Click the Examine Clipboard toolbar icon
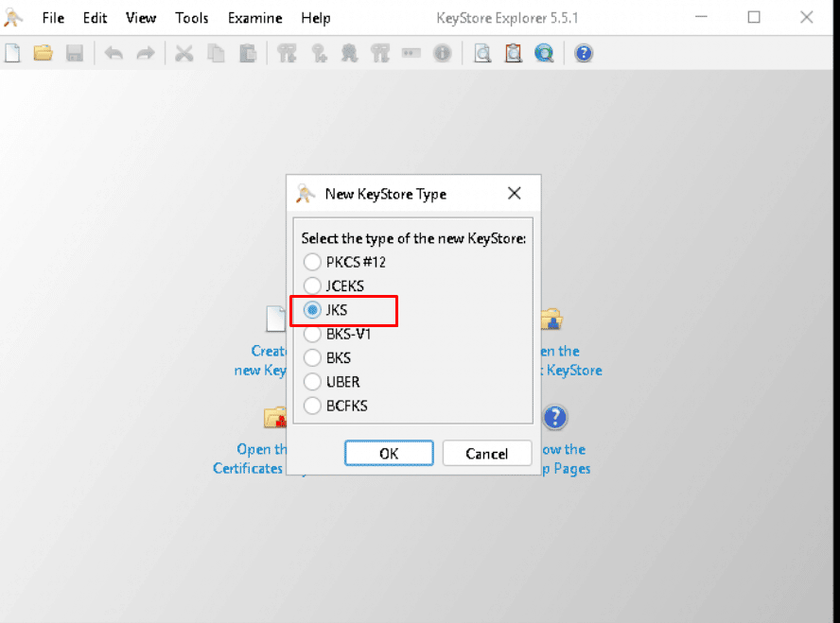 point(514,53)
